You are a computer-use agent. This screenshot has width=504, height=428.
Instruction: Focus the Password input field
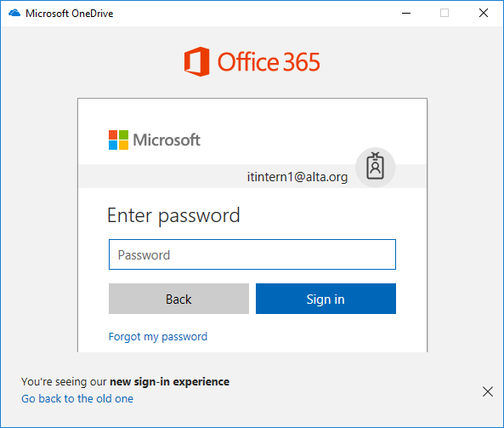coord(252,254)
